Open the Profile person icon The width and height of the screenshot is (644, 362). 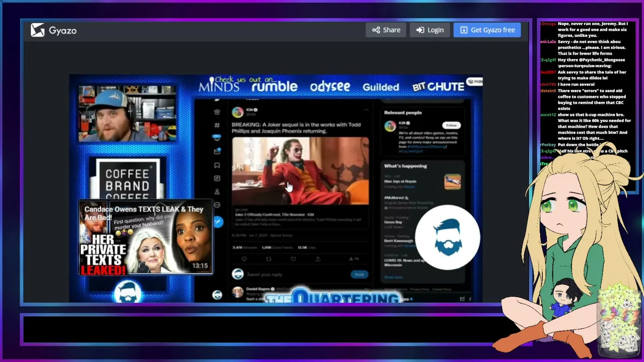pos(217,192)
